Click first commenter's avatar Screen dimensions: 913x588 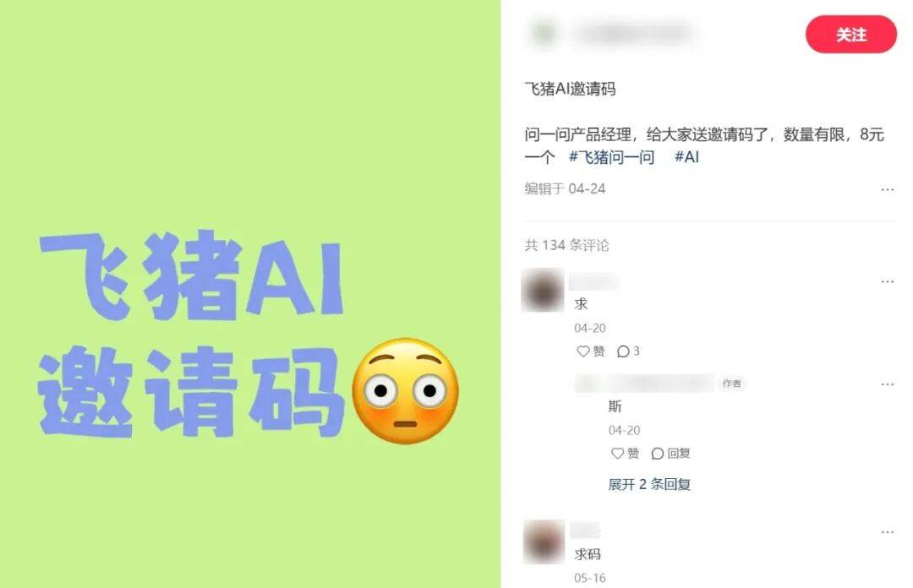pos(543,290)
